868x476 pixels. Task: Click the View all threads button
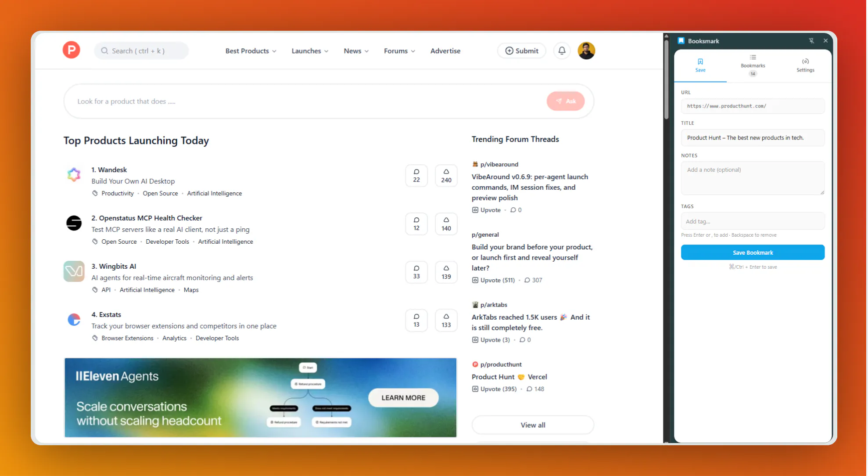coord(533,425)
